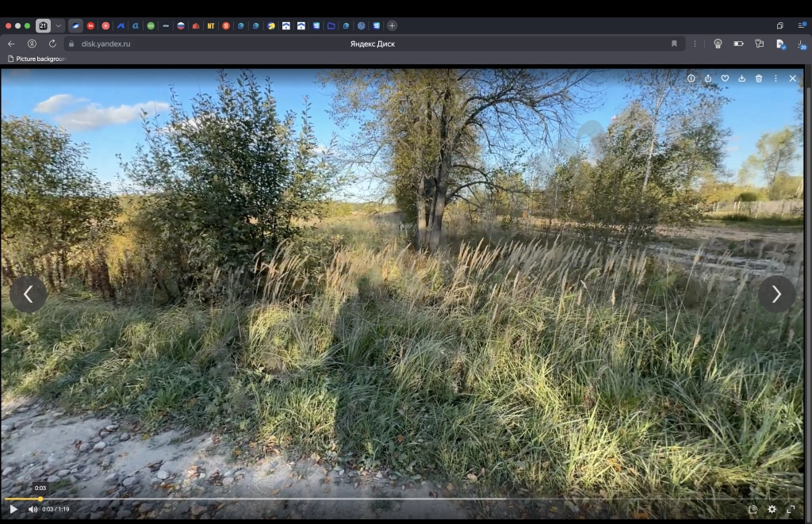Delete video using trash icon
Viewport: 812px width, 524px height.
click(x=759, y=78)
